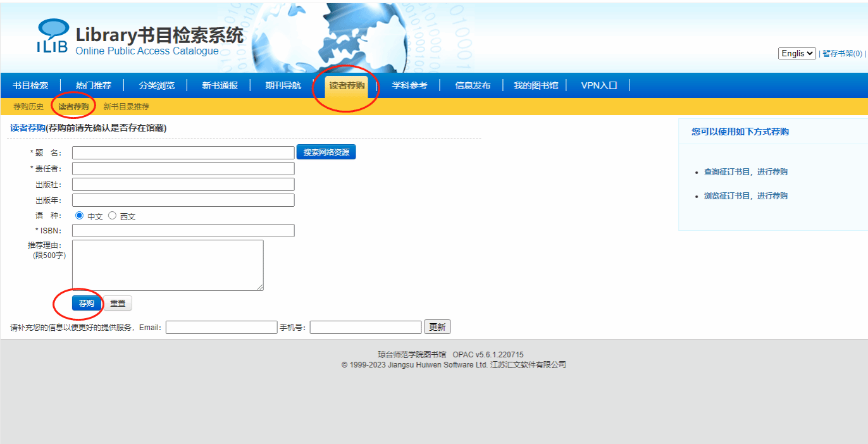Open the VPN入口 tab

(x=598, y=86)
